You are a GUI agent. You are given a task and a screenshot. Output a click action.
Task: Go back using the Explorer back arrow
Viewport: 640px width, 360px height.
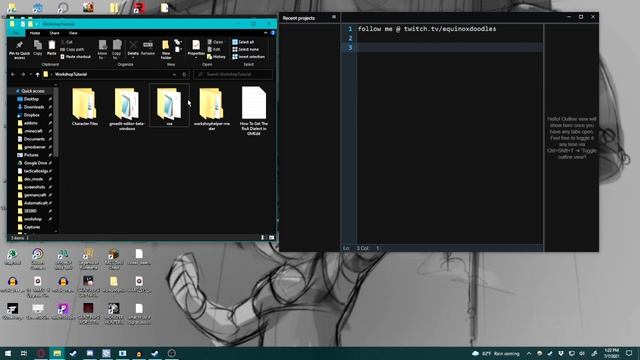[x=13, y=74]
